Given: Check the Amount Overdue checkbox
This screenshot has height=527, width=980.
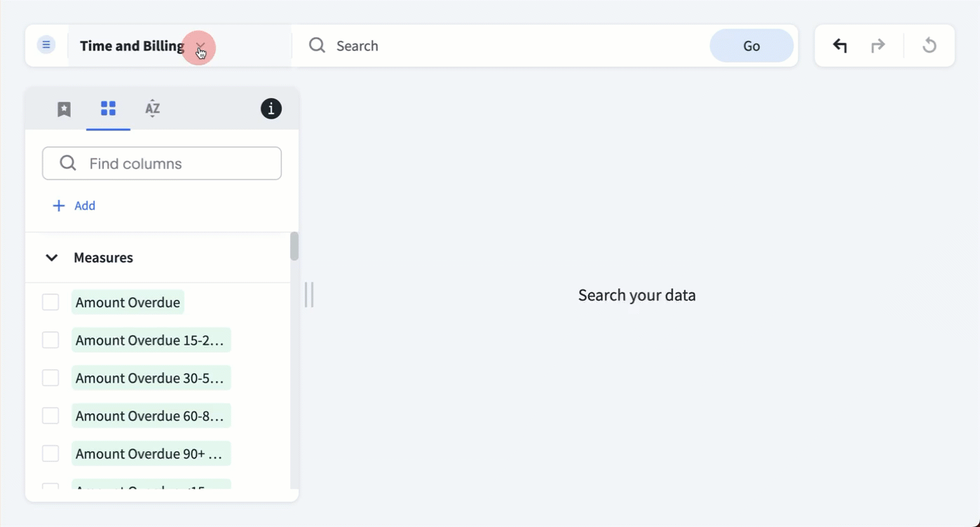Looking at the screenshot, I should coord(50,302).
